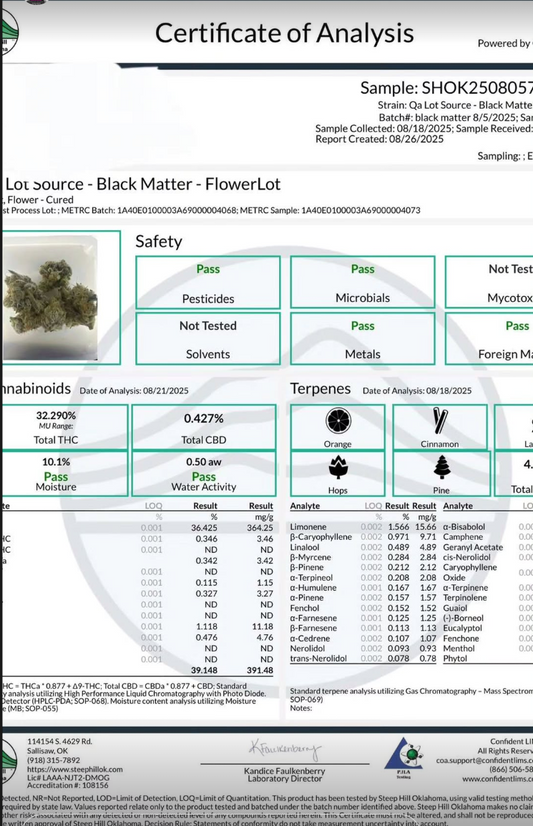Select the Laboratory Director title text
The height and width of the screenshot is (826, 533).
(284, 779)
